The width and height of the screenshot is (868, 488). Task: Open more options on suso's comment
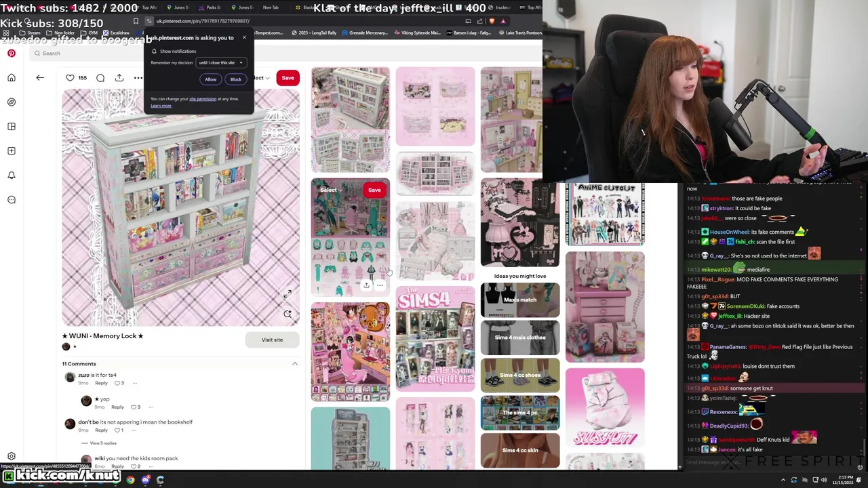point(135,384)
